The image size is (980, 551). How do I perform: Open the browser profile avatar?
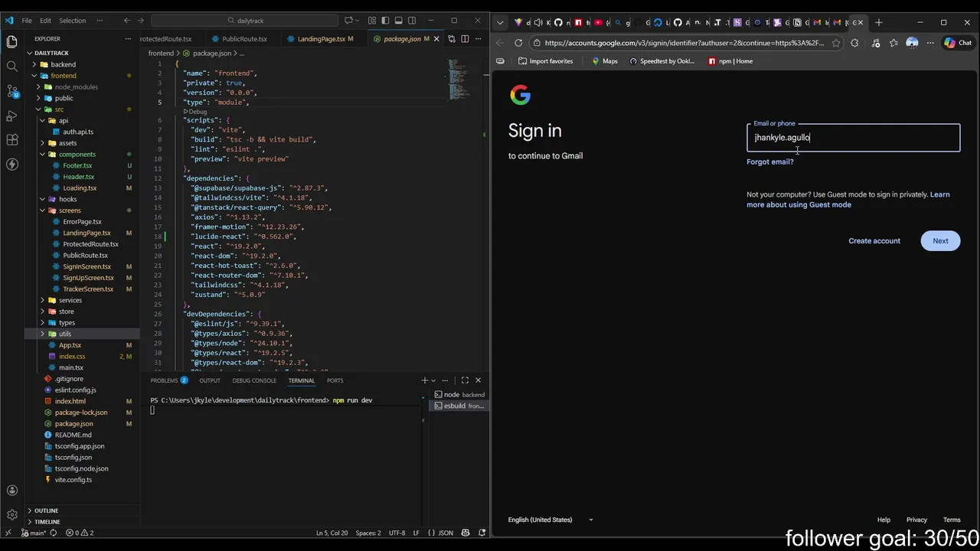pyautogui.click(x=912, y=43)
